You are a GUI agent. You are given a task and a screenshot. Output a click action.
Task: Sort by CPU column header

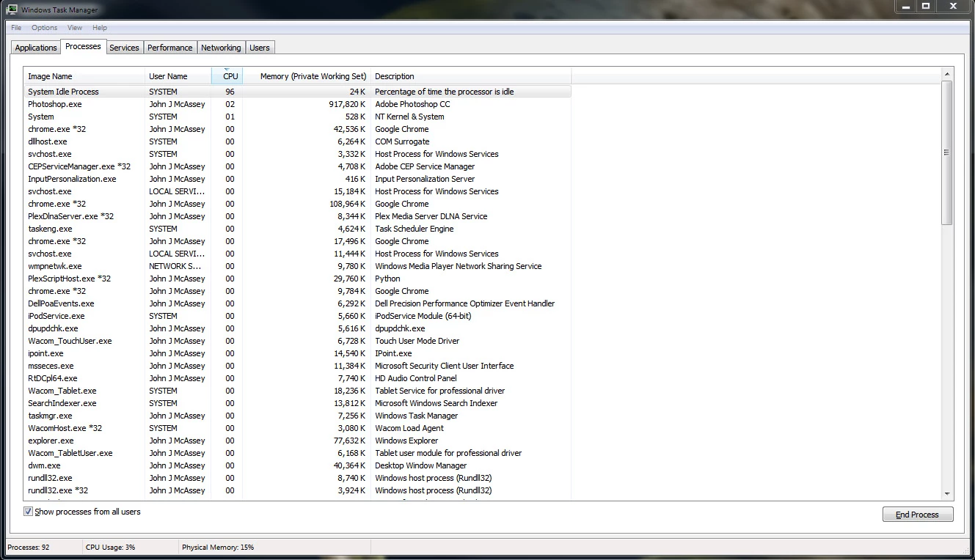click(x=227, y=76)
